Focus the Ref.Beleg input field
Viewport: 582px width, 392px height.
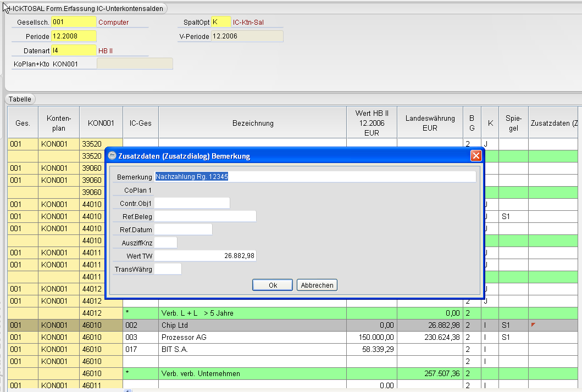coord(205,216)
